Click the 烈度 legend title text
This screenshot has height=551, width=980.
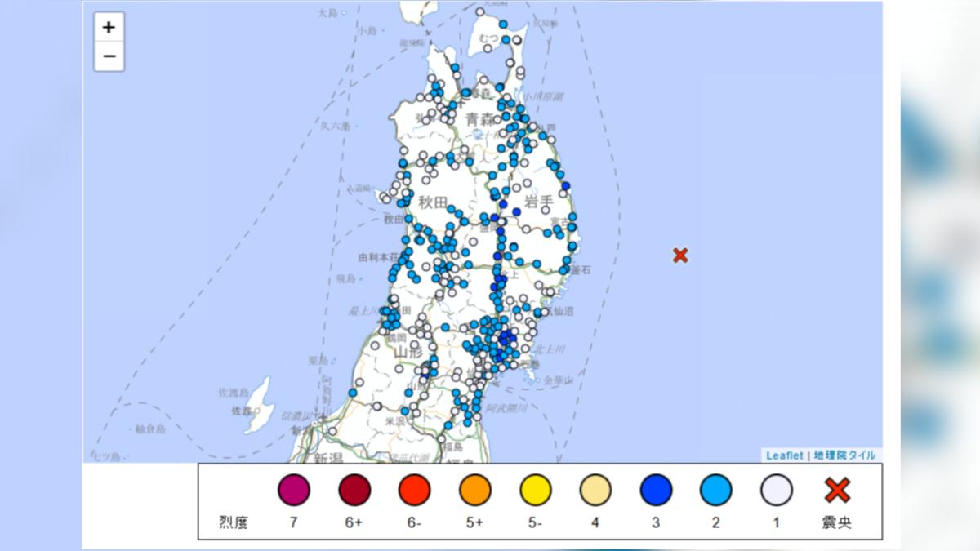coord(234,522)
